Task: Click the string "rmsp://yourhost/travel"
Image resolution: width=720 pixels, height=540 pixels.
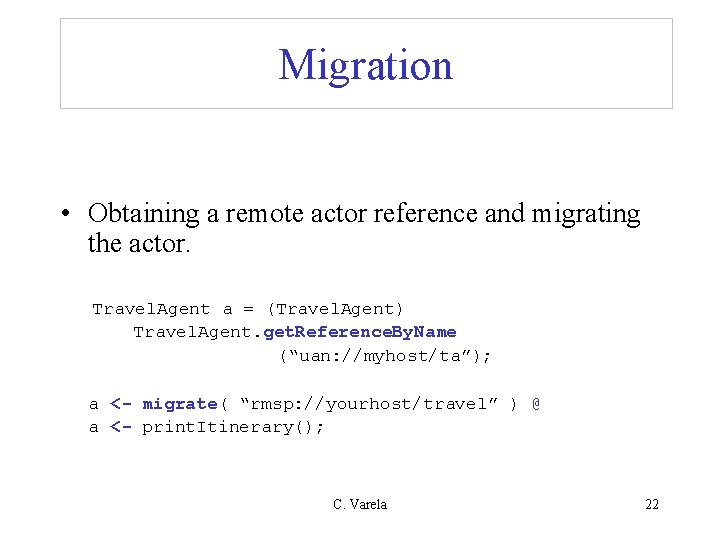Action: (369, 404)
